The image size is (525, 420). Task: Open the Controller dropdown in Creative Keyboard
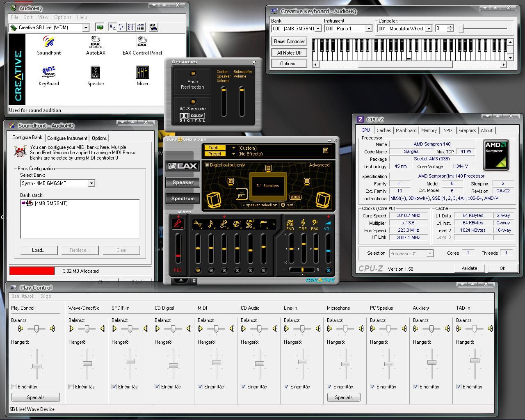pos(429,29)
